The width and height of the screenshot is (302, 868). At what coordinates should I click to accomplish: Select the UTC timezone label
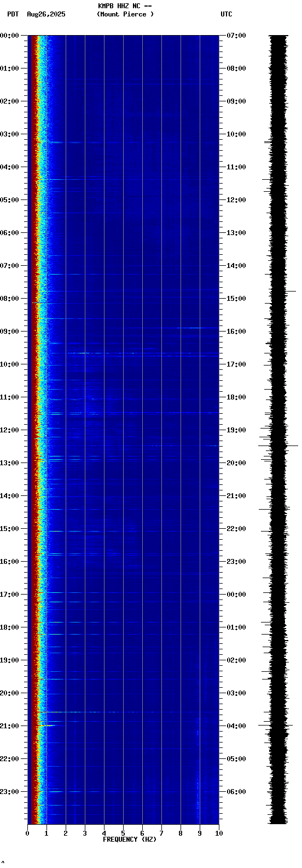coord(226,14)
